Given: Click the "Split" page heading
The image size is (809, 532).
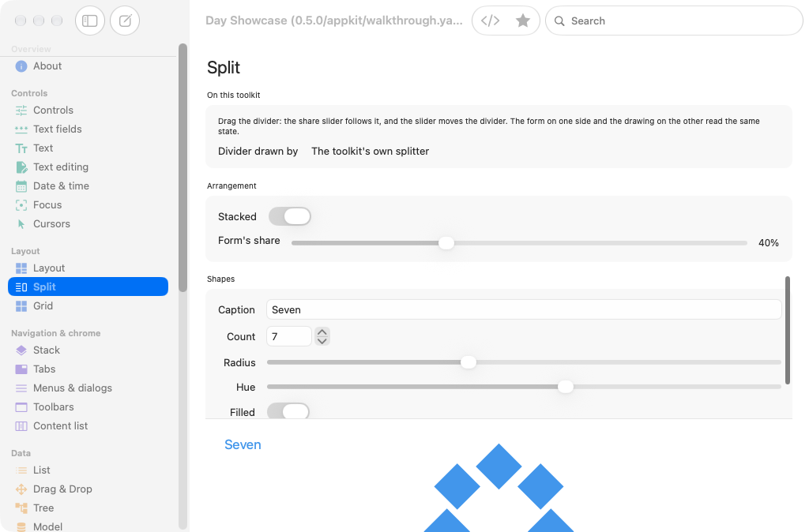Looking at the screenshot, I should click(x=224, y=68).
